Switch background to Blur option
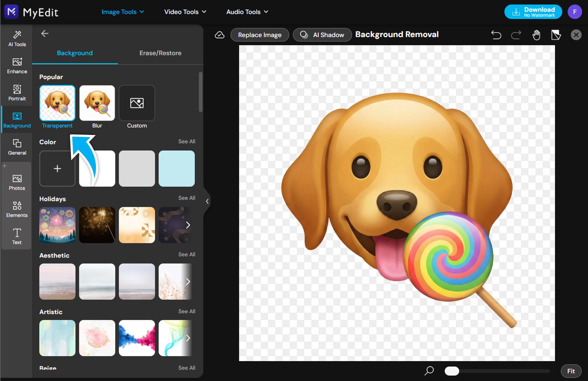The image size is (588, 381). click(97, 103)
